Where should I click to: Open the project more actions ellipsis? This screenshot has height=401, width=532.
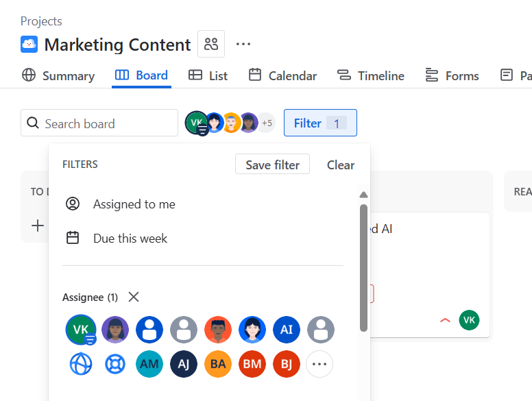(243, 45)
